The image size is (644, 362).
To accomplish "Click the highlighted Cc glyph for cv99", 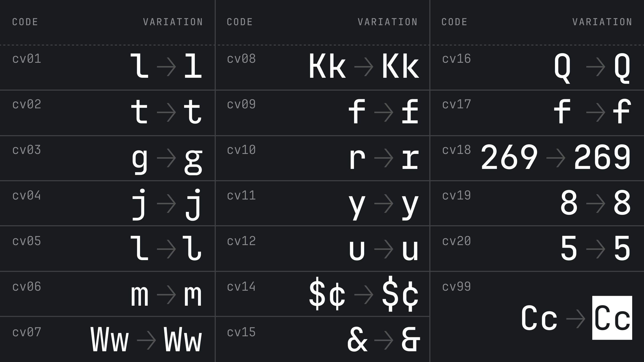I will pyautogui.click(x=612, y=318).
